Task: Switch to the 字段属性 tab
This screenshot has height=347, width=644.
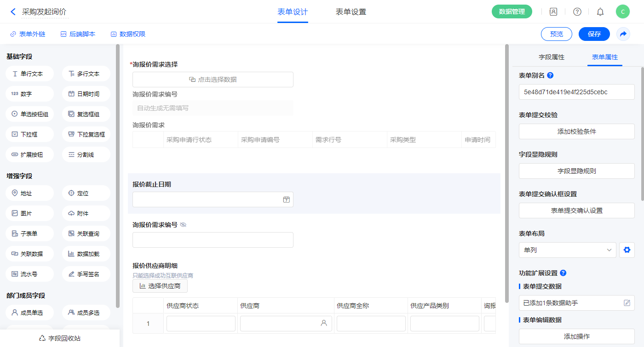Action: pos(551,57)
